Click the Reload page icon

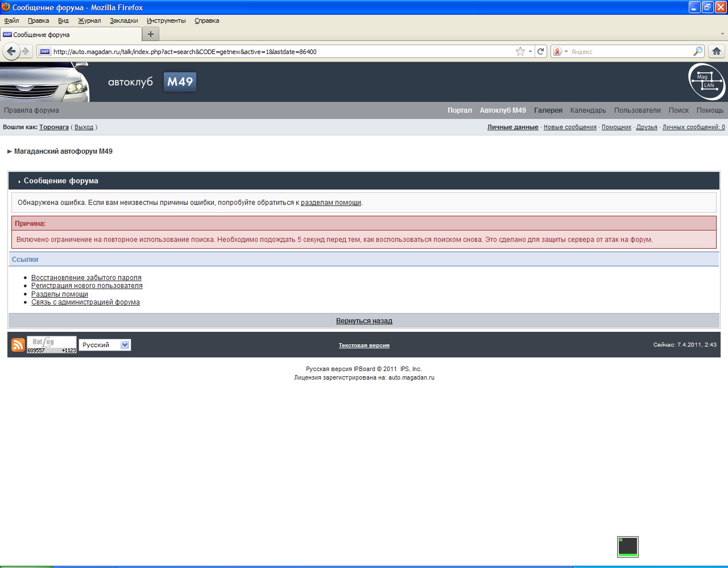pos(541,51)
